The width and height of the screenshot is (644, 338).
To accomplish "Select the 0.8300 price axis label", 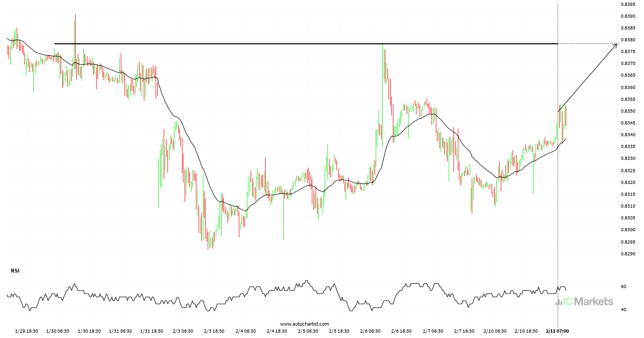I will [628, 230].
